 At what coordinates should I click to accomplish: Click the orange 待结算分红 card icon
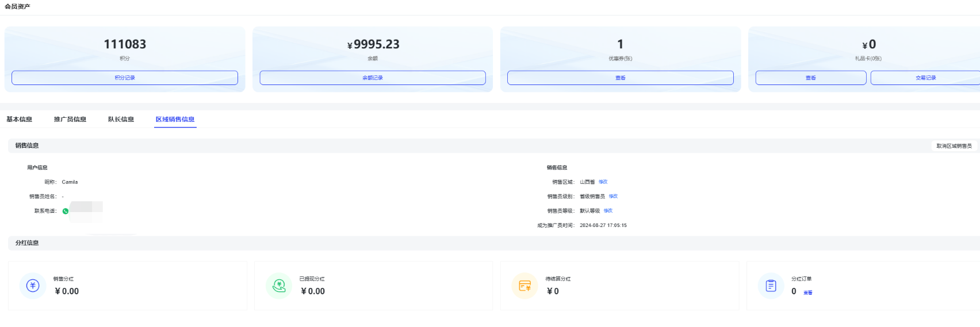point(525,286)
